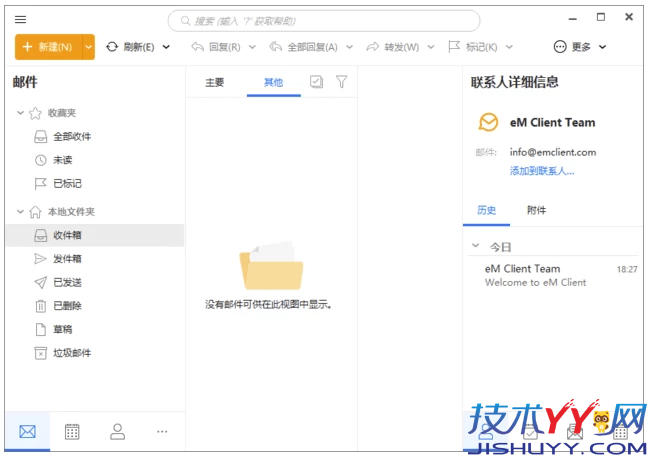Refresh mail with 刷新(E) button

click(x=131, y=47)
